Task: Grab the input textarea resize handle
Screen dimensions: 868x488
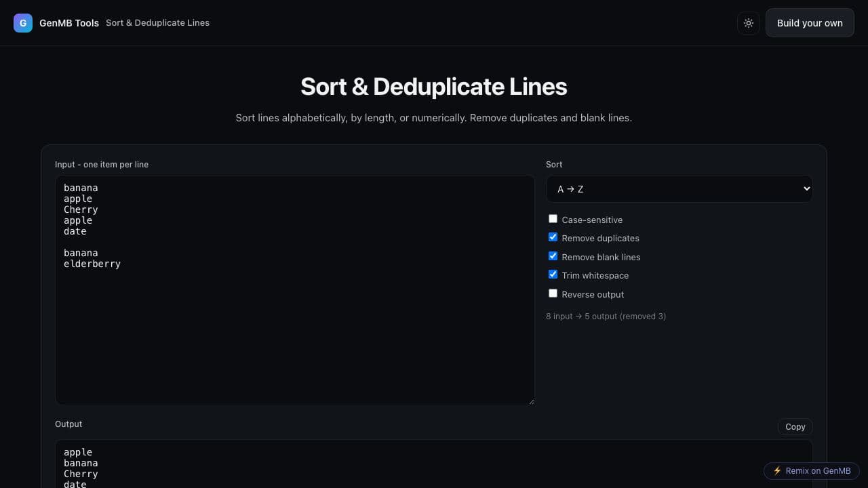Action: point(531,401)
